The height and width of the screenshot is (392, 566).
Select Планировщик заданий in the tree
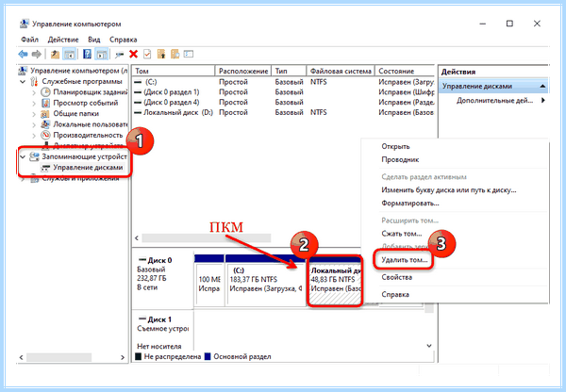pyautogui.click(x=91, y=92)
